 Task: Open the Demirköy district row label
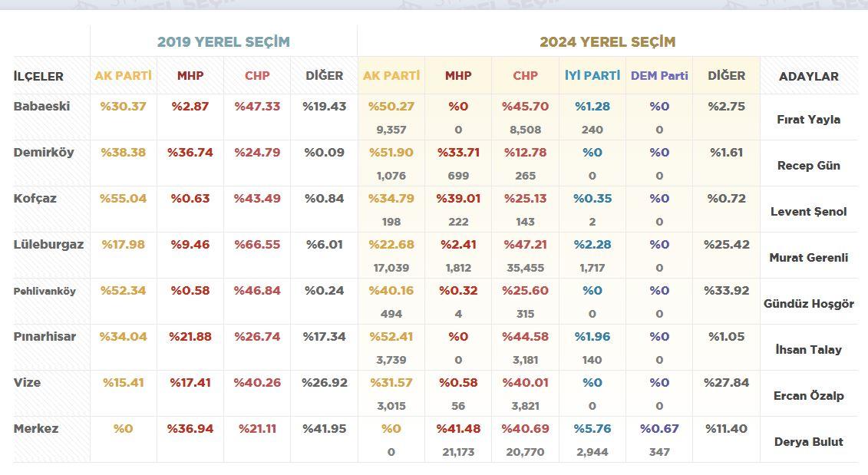coord(44,153)
